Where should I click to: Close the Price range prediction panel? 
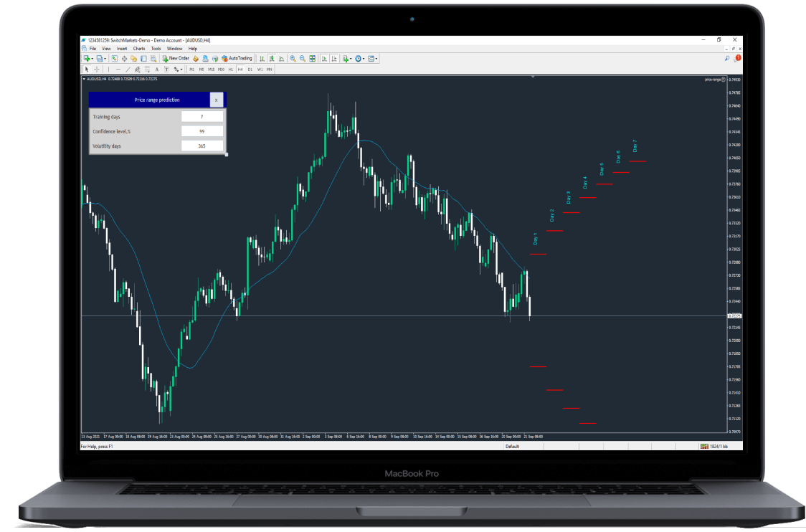pyautogui.click(x=217, y=100)
